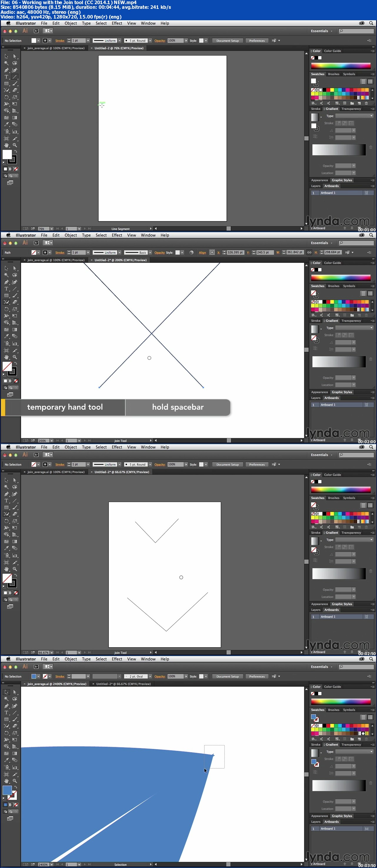Open the 76% zoom level dropdown
The height and width of the screenshot is (868, 377).
[x=51, y=229]
